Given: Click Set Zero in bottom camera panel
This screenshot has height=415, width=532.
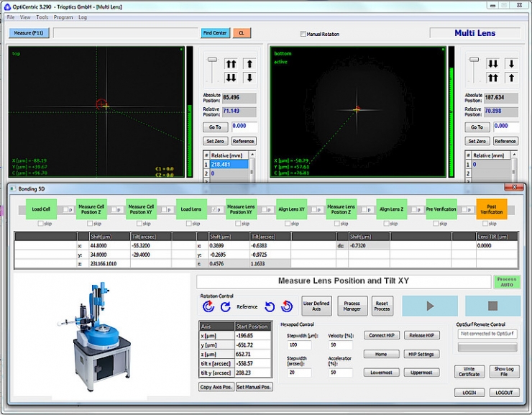Looking at the screenshot, I should point(477,141).
